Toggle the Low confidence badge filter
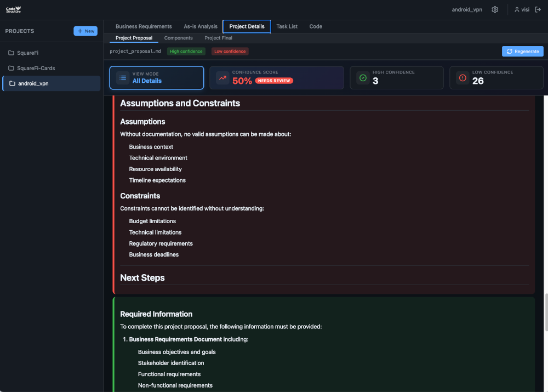The height and width of the screenshot is (392, 548). 230,51
